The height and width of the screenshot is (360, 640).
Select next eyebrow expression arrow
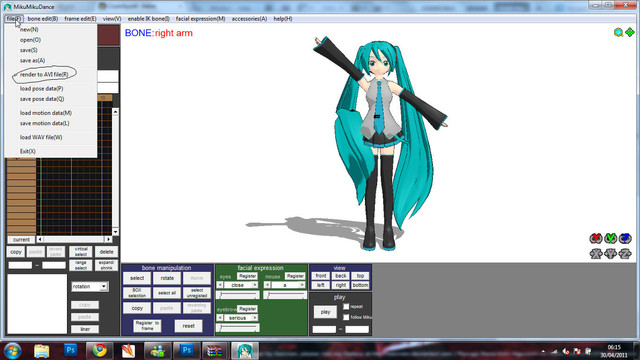point(255,318)
